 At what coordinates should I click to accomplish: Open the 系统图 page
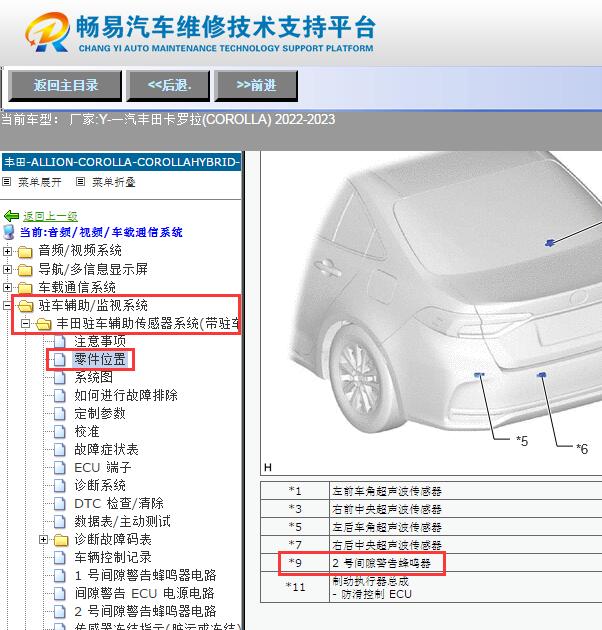tap(94, 377)
